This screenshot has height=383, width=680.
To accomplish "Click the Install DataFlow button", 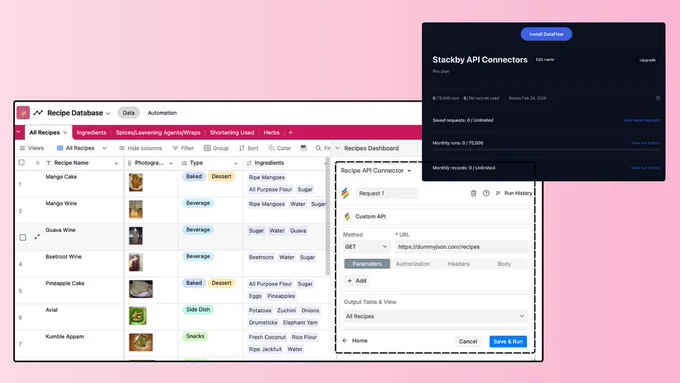I will coord(546,34).
